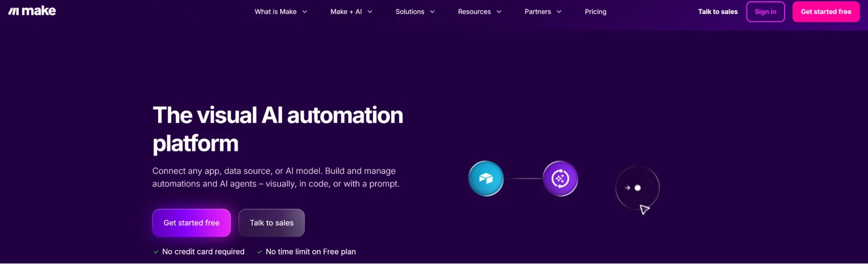
Task: Click the green checkmark before No credit card
Action: [x=156, y=252]
